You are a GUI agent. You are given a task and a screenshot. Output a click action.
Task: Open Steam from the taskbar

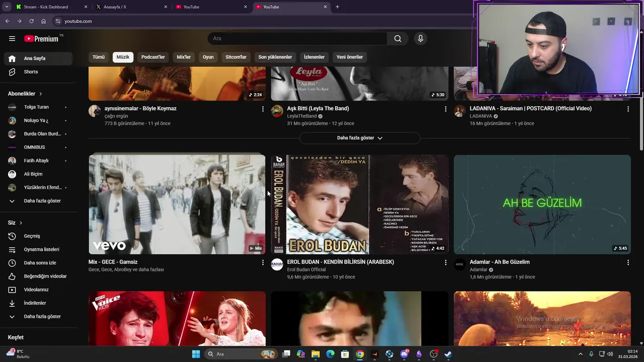tap(448, 354)
